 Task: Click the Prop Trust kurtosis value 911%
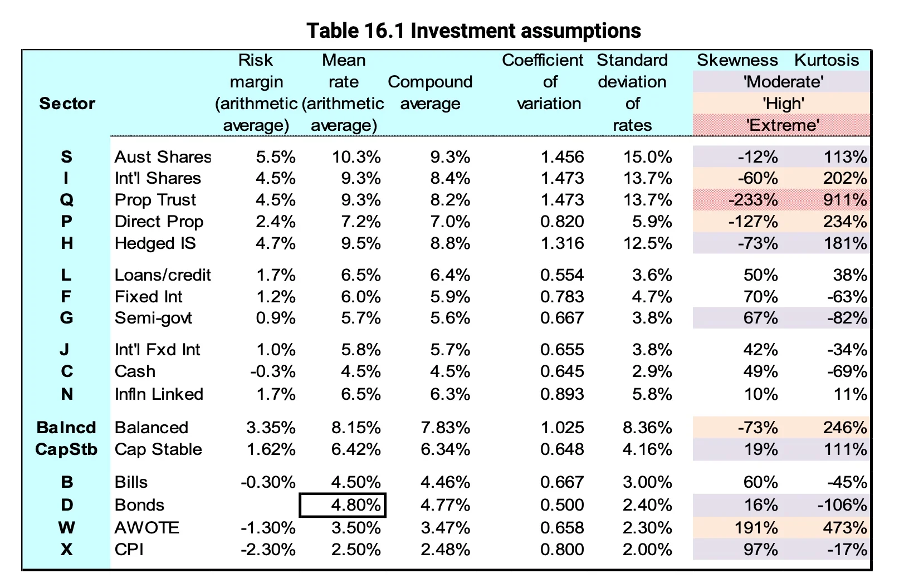tap(844, 200)
